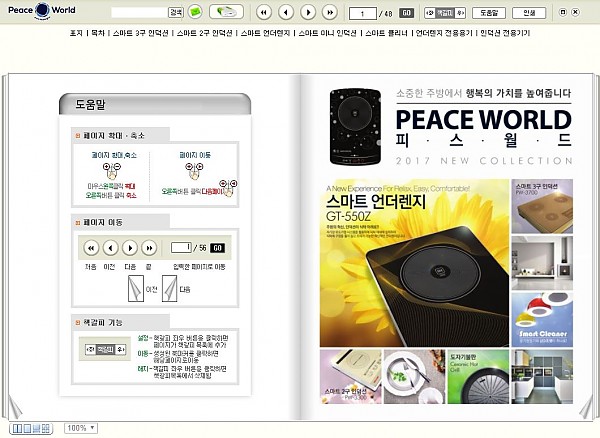Click the bottom-left page curl corner

tap(15, 408)
